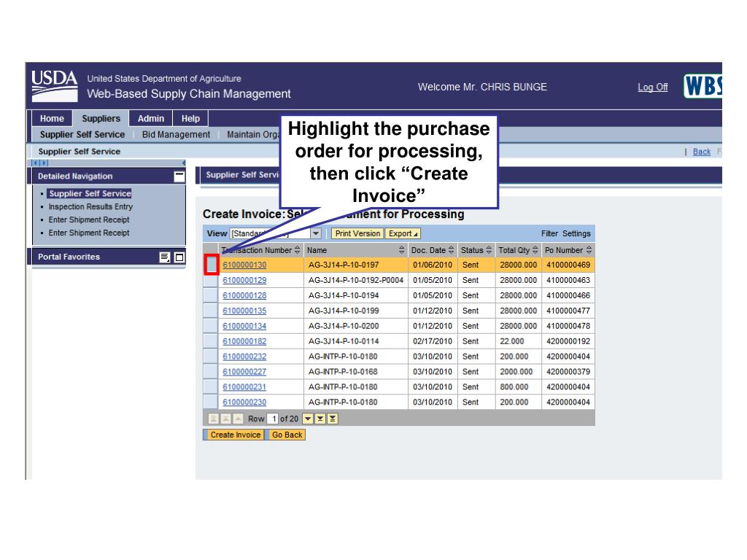This screenshot has width=747, height=560.
Task: Click the Back link
Action: point(701,152)
